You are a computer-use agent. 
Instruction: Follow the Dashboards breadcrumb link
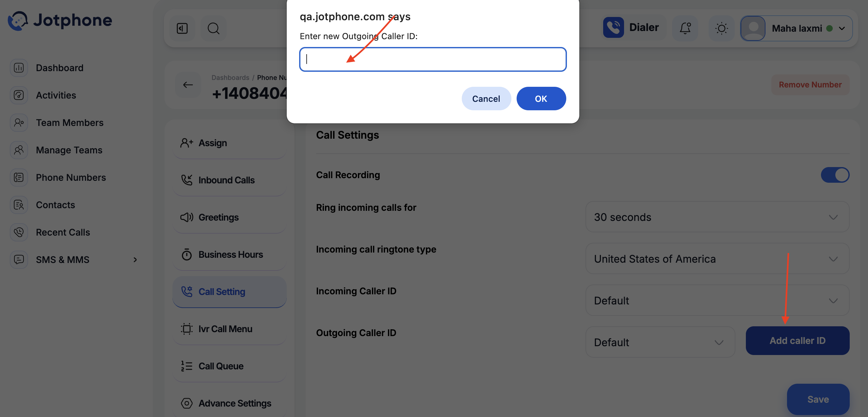tap(230, 78)
